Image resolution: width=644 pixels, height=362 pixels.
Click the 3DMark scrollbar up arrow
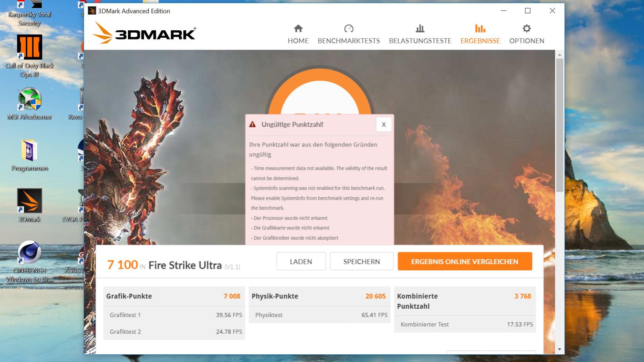(x=560, y=55)
